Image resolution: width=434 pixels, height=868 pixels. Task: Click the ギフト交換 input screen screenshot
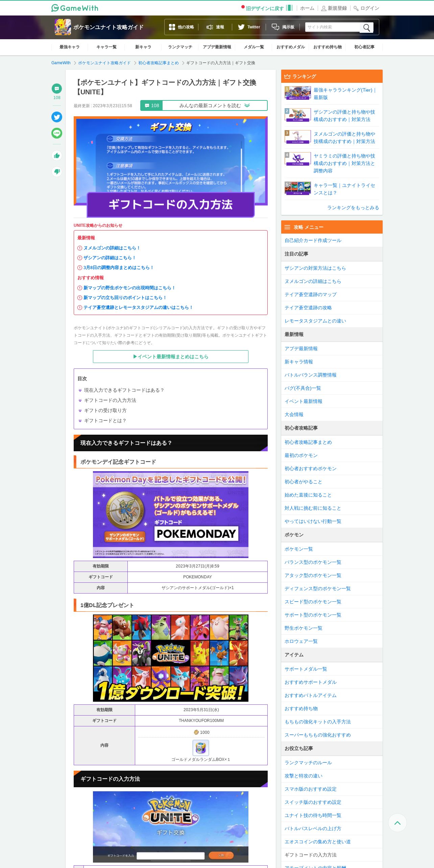[x=171, y=827]
